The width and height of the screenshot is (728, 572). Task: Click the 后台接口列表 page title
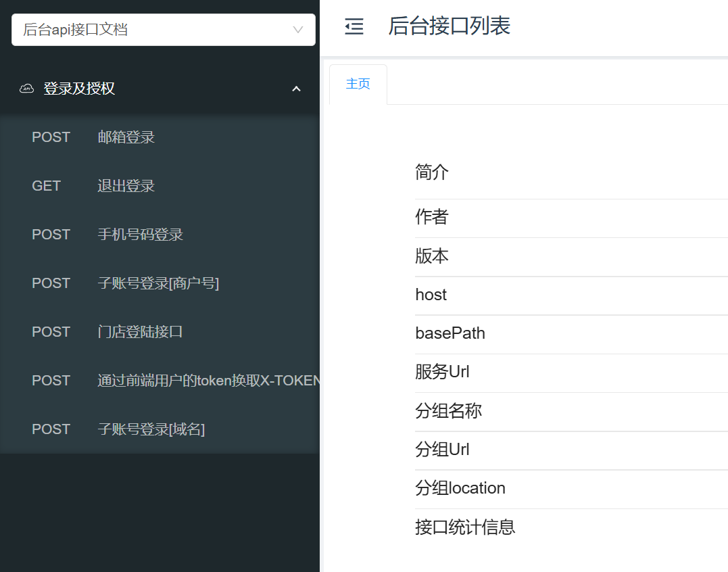(449, 26)
